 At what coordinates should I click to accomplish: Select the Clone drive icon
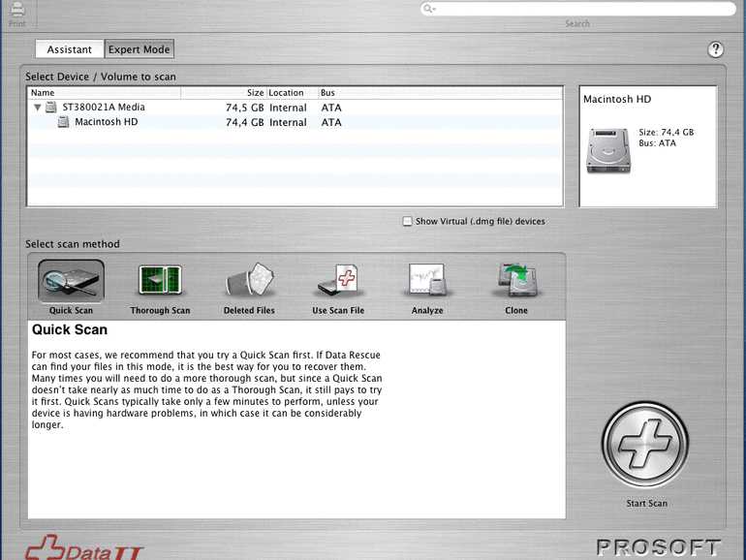click(516, 280)
